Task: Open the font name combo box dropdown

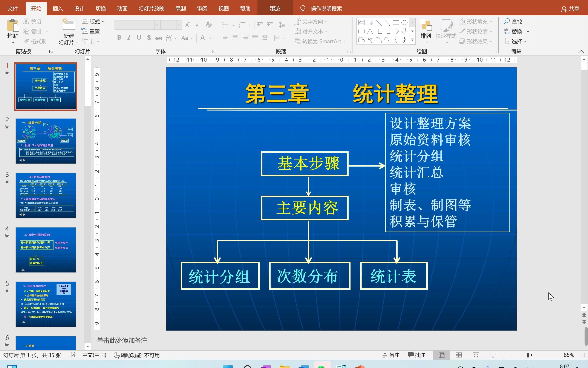Action: 158,25
